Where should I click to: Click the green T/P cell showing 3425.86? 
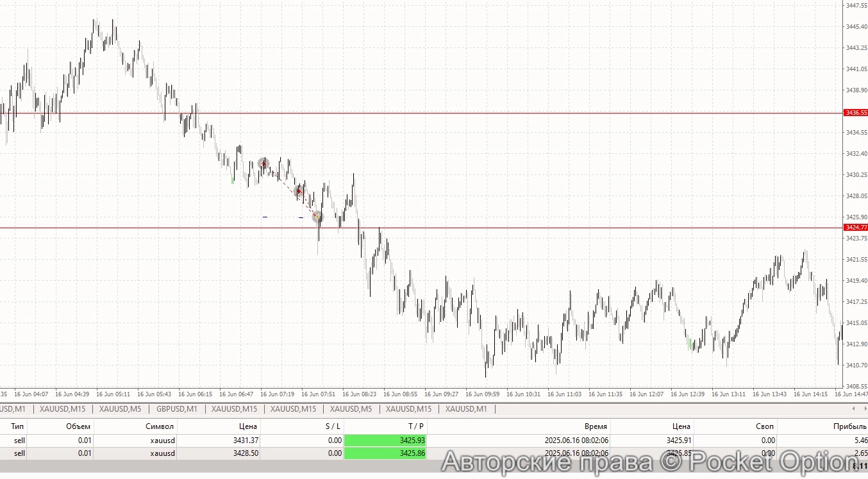[386, 453]
